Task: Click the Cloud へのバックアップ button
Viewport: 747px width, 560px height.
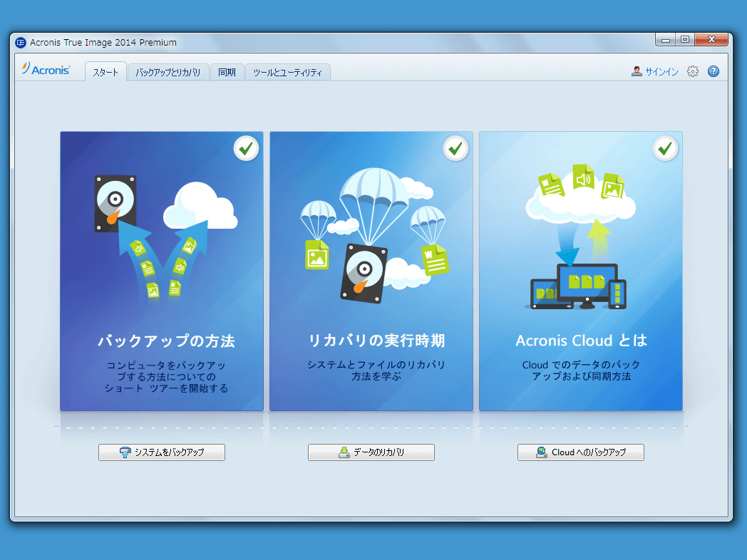Action: tap(581, 452)
